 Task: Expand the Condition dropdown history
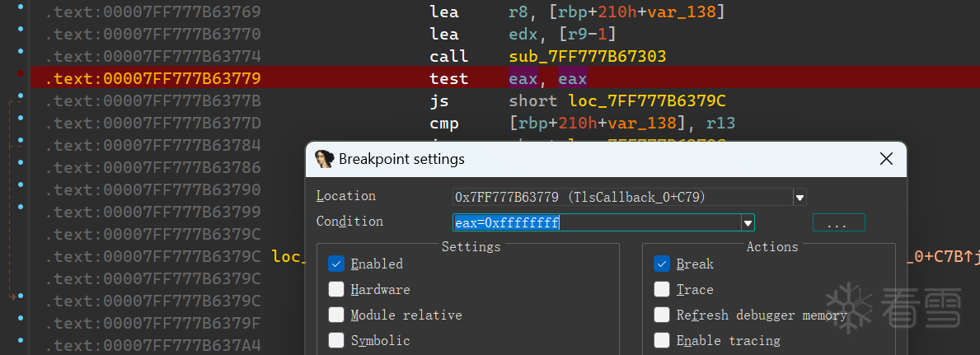click(748, 223)
